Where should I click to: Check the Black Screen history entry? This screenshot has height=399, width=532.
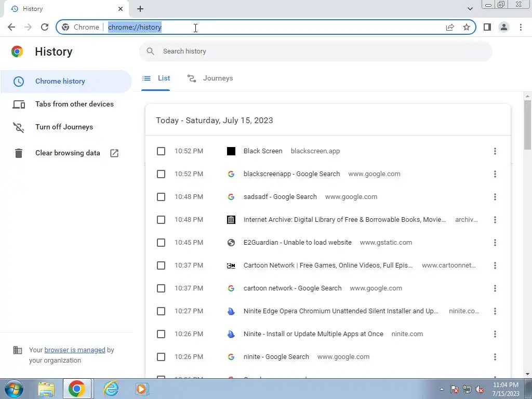[161, 151]
